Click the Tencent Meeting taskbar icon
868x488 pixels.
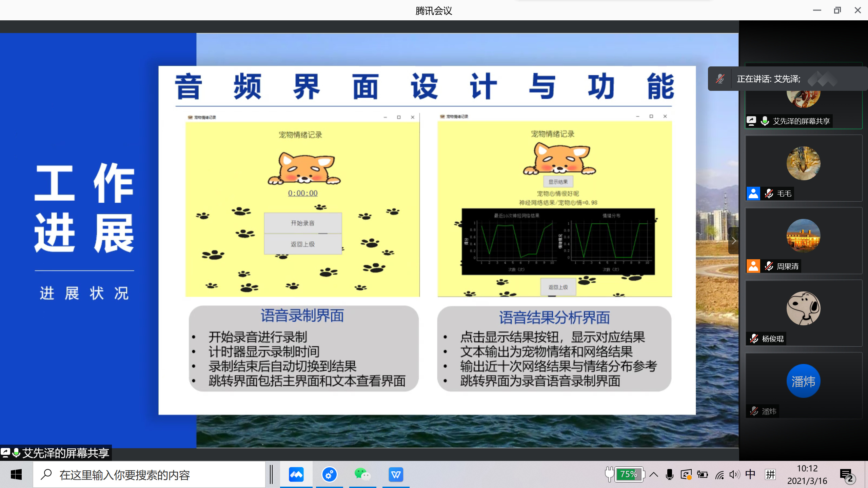point(296,474)
